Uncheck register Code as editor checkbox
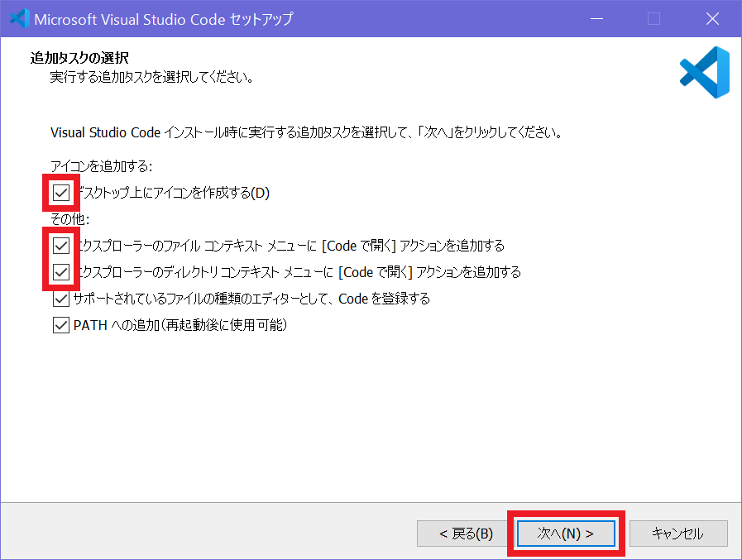 tap(60, 299)
